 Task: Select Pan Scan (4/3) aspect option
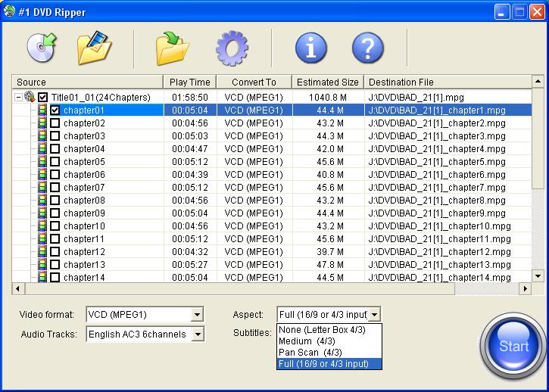point(329,352)
